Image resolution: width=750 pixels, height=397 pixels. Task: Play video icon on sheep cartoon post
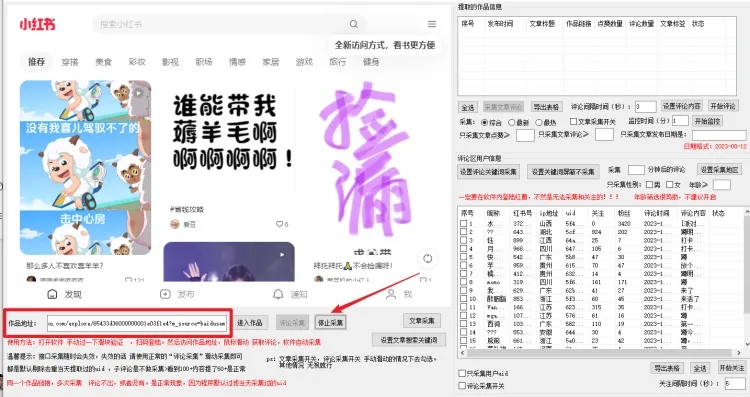click(138, 93)
